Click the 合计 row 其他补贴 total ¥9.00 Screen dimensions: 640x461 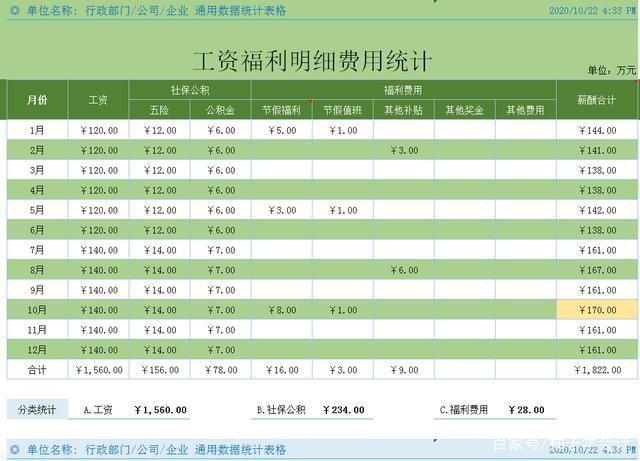click(404, 370)
